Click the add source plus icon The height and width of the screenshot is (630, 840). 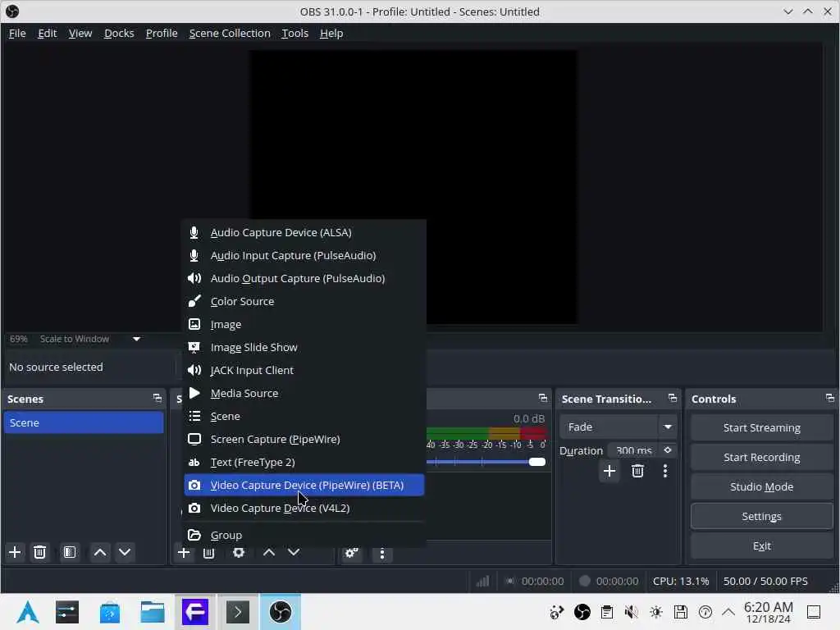click(184, 552)
